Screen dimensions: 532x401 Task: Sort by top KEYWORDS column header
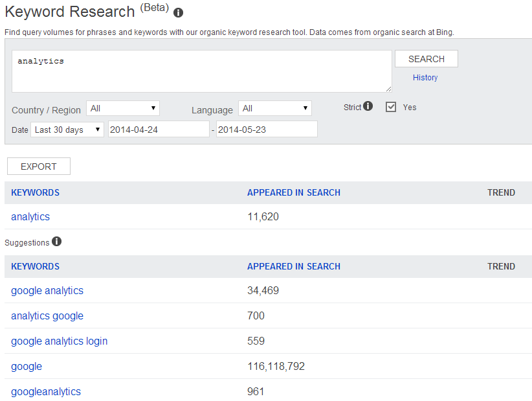(36, 192)
